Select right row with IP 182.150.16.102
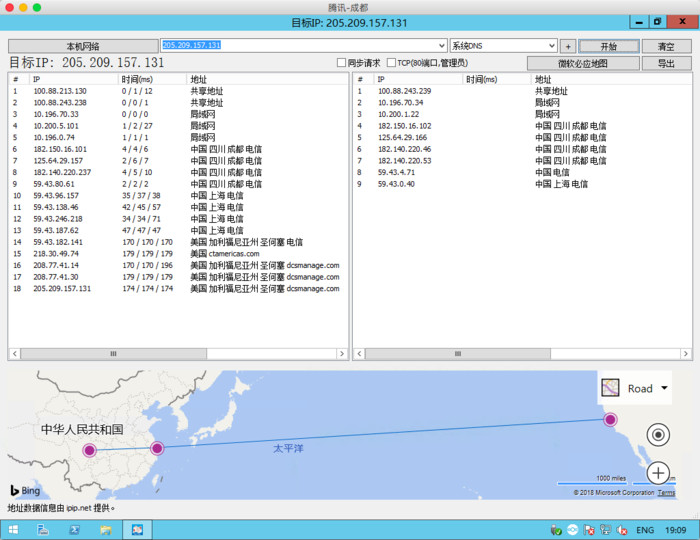This screenshot has width=700, height=540. click(522, 126)
